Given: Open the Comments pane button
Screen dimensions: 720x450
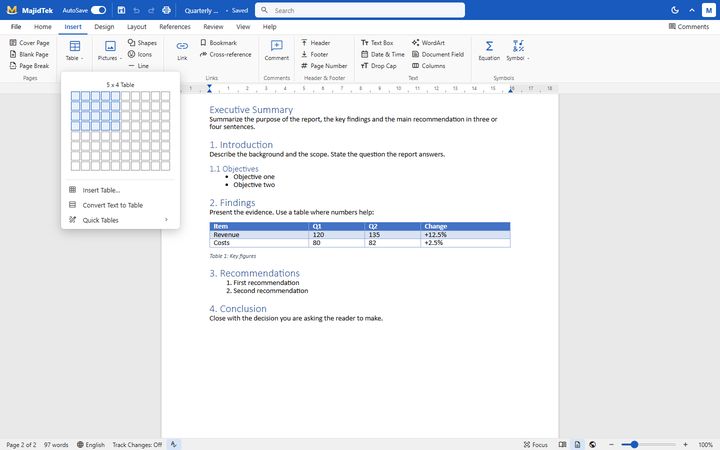Looking at the screenshot, I should pyautogui.click(x=689, y=27).
